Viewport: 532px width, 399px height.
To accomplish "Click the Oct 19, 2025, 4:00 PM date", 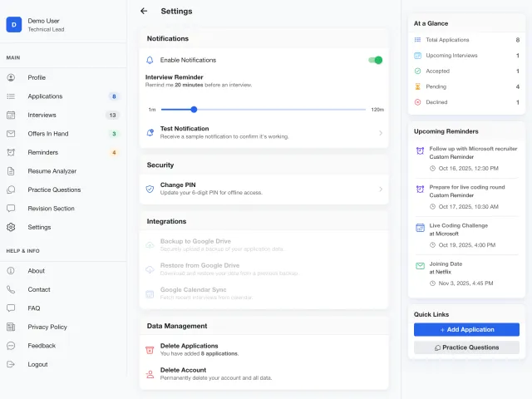I will coord(467,245).
